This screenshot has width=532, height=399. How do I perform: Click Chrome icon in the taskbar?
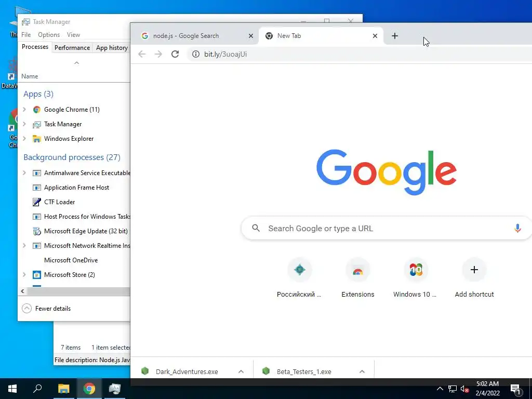coord(89,389)
